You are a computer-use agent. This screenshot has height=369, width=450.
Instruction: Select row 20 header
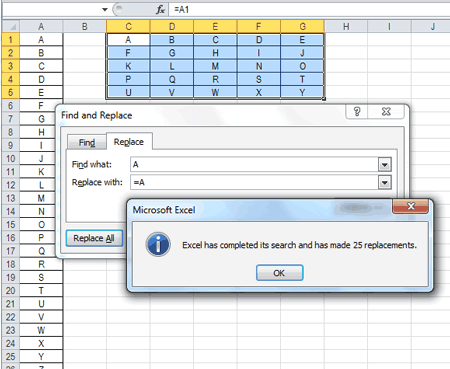[x=11, y=291]
